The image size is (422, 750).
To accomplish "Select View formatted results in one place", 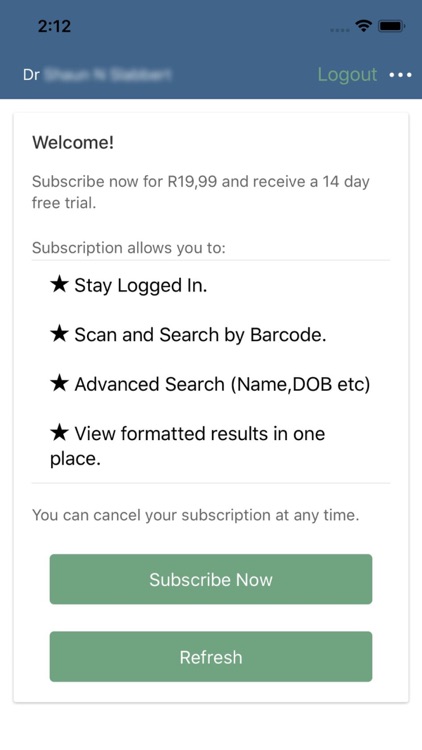I will click(x=188, y=446).
